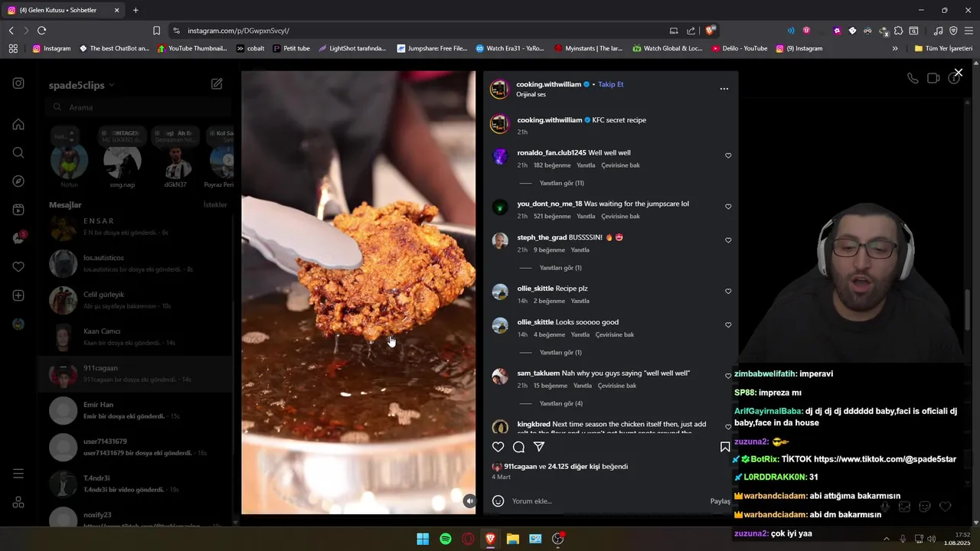Screen dimensions: 980x551
Task: Expand replies under 'Looks sooooo good' comment
Action: pyautogui.click(x=560, y=353)
